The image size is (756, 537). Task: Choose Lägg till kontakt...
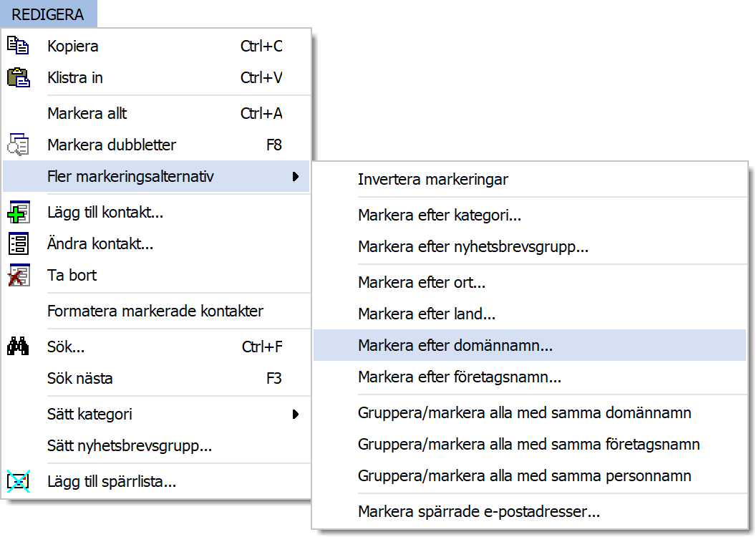[156, 212]
